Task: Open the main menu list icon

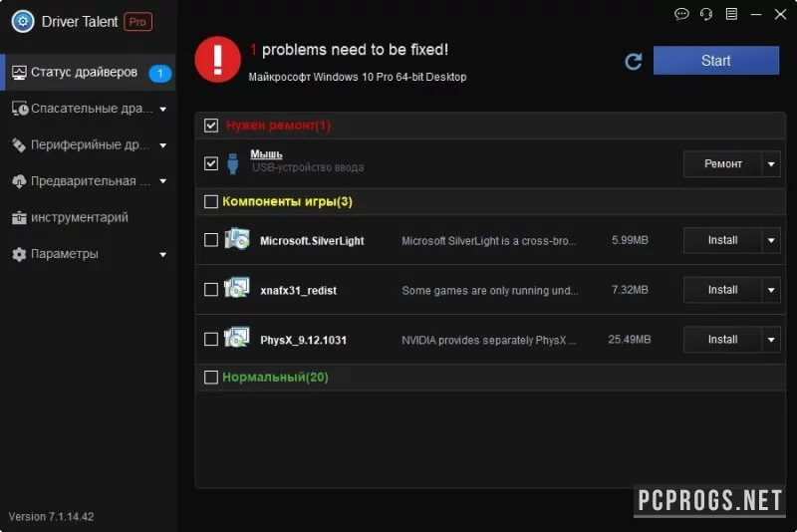Action: 731,14
